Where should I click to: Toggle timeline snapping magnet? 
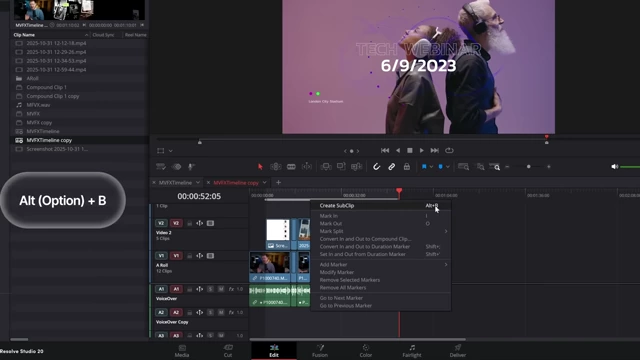tap(376, 167)
